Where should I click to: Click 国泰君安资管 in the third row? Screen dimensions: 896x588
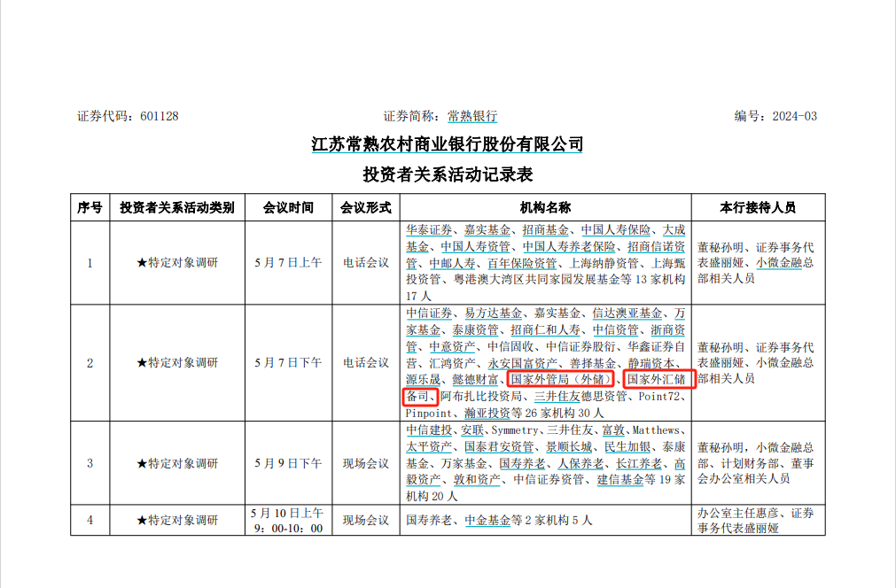point(498,446)
